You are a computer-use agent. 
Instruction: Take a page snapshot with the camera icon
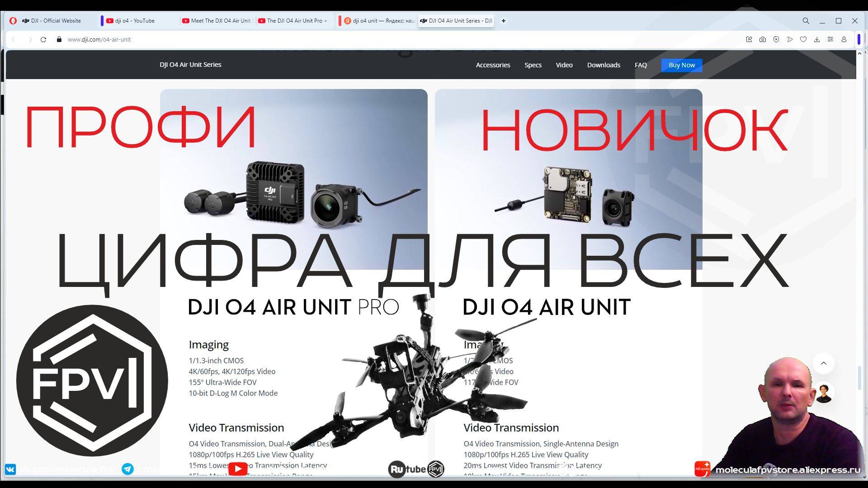763,39
